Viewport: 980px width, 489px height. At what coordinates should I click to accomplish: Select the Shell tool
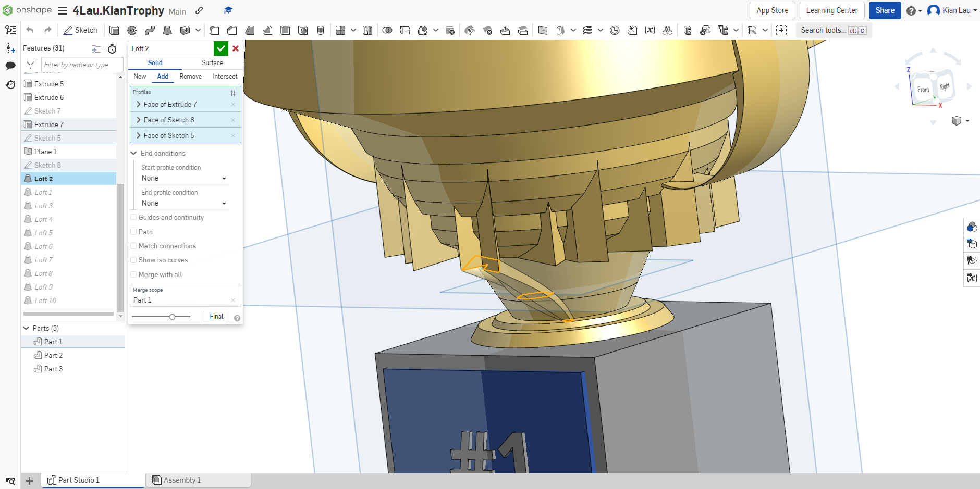(x=285, y=30)
